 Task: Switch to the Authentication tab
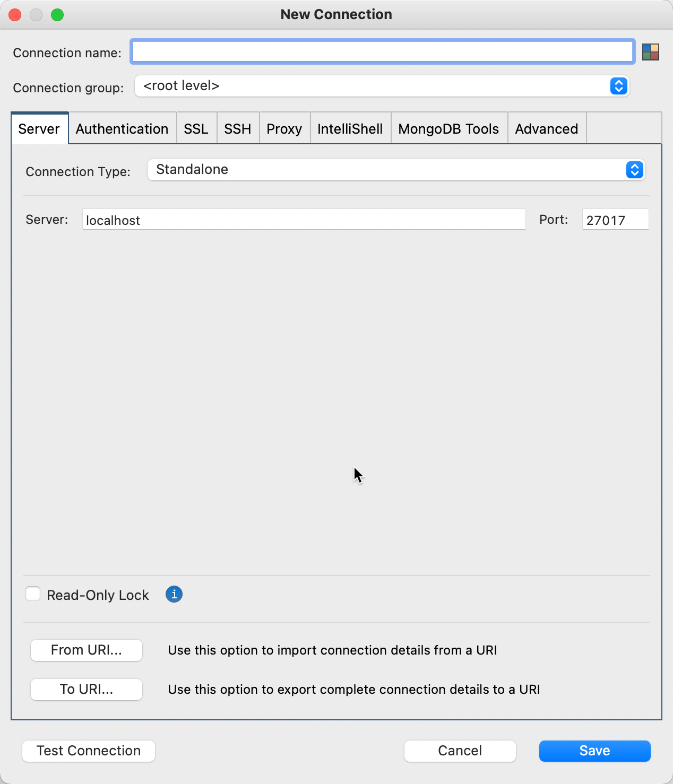(x=122, y=128)
